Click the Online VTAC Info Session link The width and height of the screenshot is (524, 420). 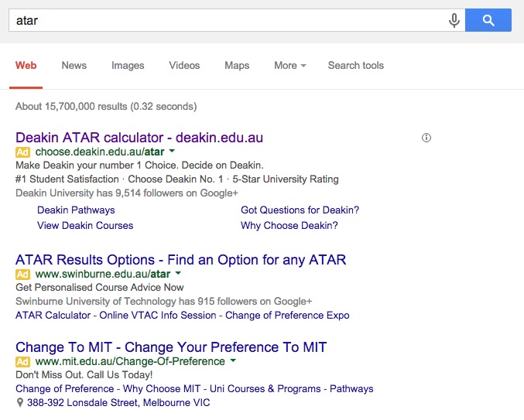(158, 315)
